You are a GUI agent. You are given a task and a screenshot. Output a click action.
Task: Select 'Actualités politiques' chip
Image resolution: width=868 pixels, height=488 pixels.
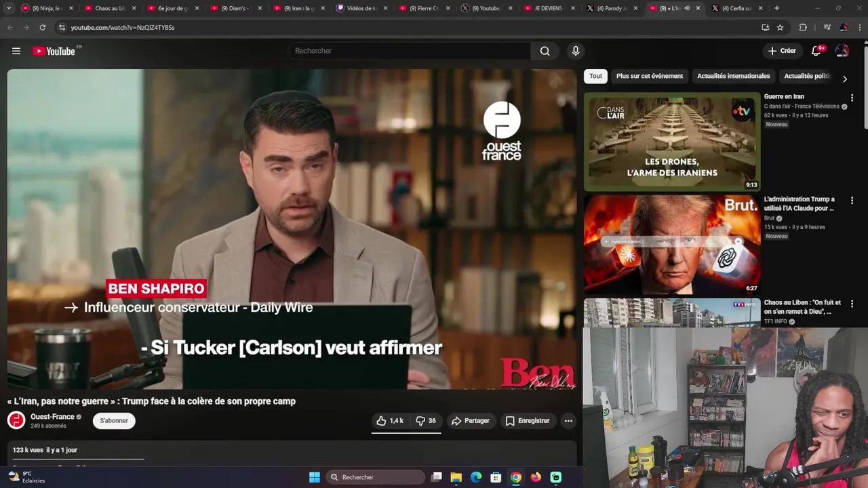(x=807, y=76)
